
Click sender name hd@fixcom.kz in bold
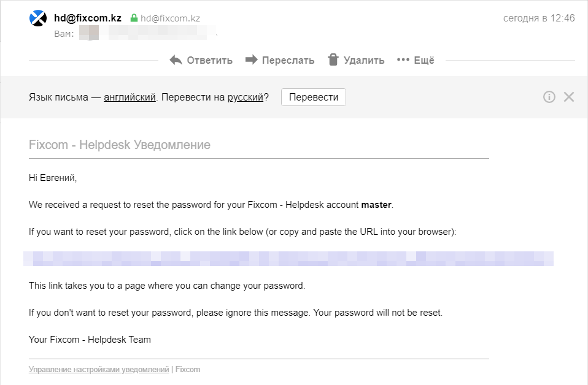click(x=88, y=18)
